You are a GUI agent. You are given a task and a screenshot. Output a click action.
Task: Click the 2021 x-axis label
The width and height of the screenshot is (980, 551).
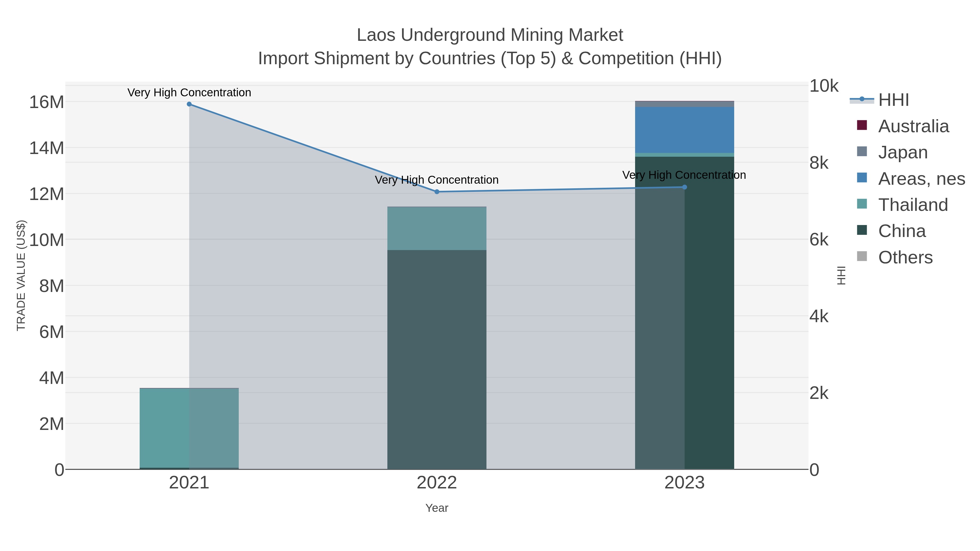(189, 483)
